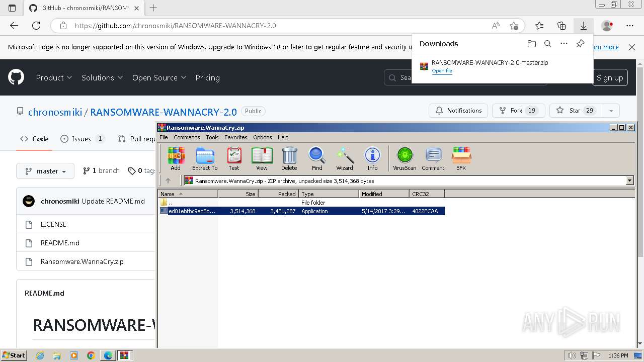Expand the Product menu on GitHub

[54, 77]
